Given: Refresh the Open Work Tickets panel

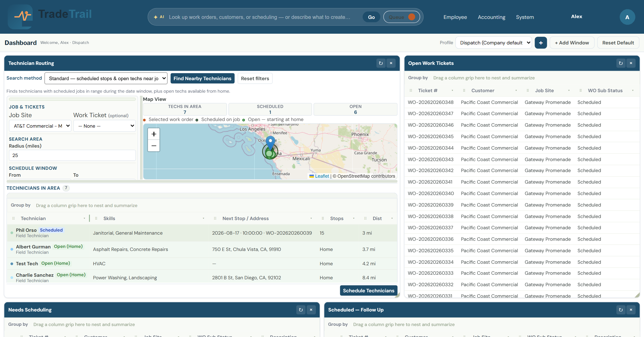Looking at the screenshot, I should pos(621,63).
